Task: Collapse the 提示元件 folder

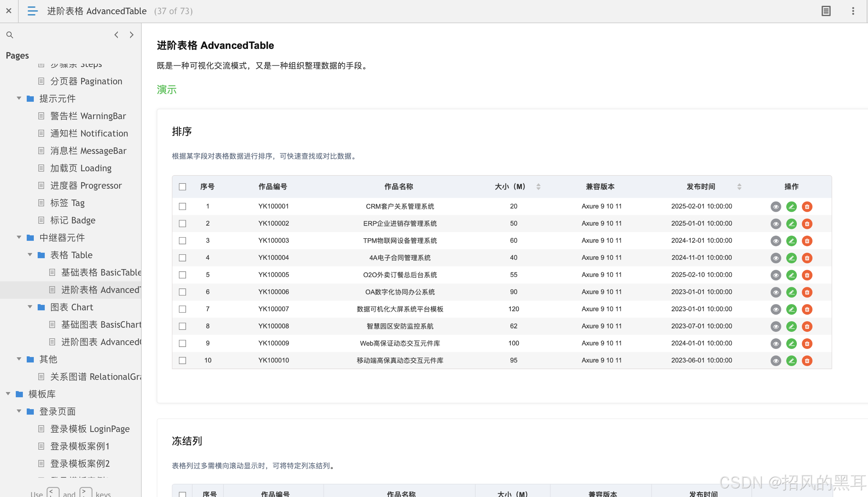Action: [x=19, y=98]
